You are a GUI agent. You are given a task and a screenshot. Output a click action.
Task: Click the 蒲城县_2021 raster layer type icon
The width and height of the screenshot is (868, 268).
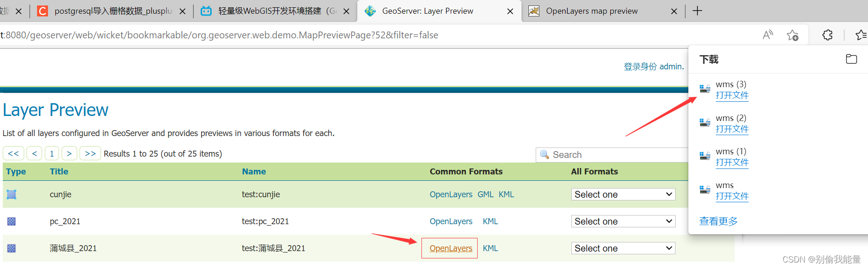[11, 248]
